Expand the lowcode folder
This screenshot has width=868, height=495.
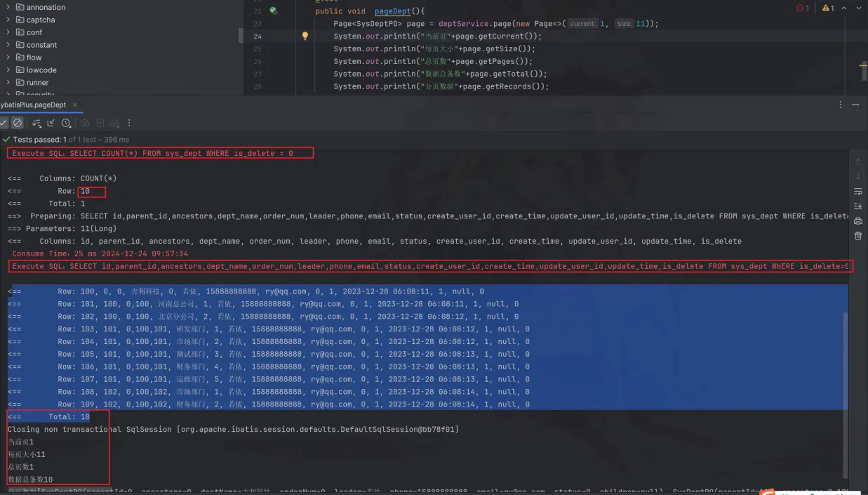point(8,70)
